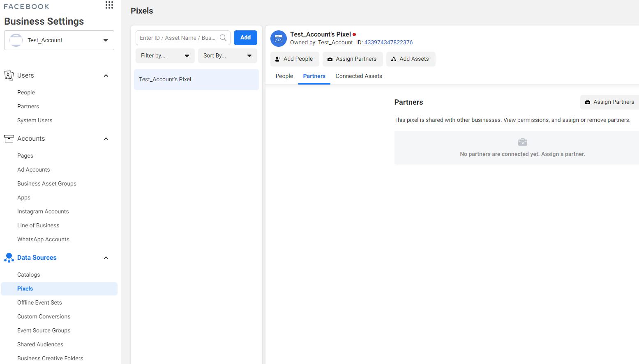The width and height of the screenshot is (639, 364).
Task: Click the blue Add button
Action: pyautogui.click(x=245, y=38)
